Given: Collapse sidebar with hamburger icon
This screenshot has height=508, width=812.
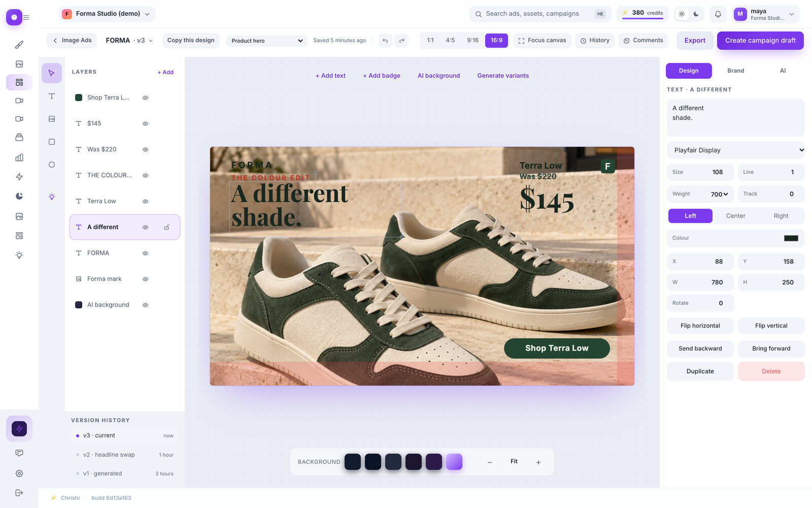Looking at the screenshot, I should tap(26, 17).
